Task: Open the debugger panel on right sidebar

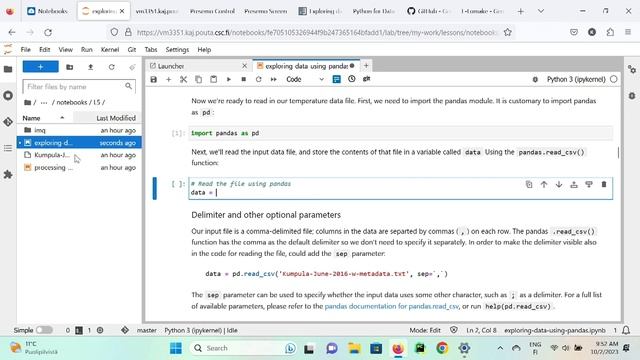Action: tap(632, 96)
